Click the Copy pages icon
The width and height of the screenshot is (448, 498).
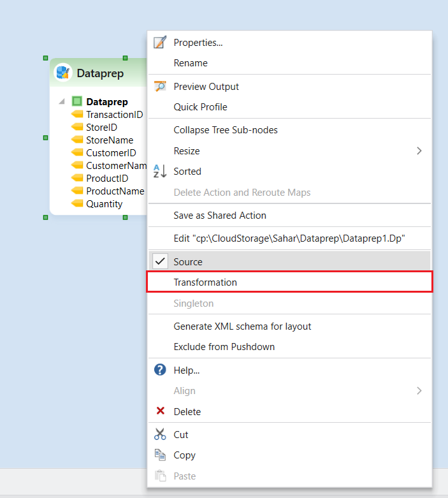(x=160, y=455)
